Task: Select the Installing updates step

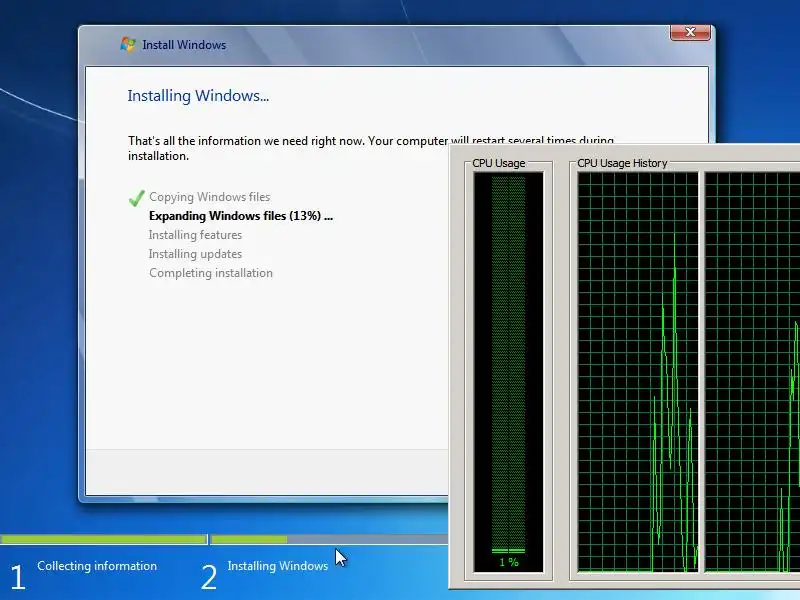Action: pos(195,254)
